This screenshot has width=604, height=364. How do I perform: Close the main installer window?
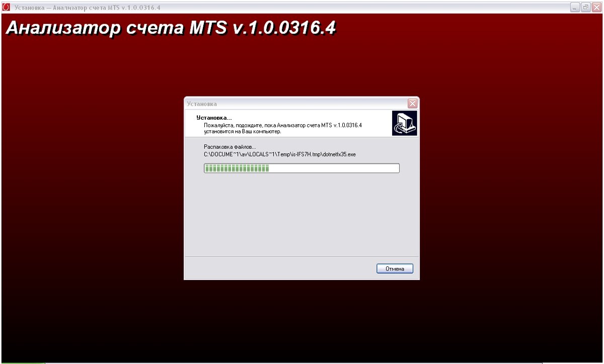coord(596,8)
